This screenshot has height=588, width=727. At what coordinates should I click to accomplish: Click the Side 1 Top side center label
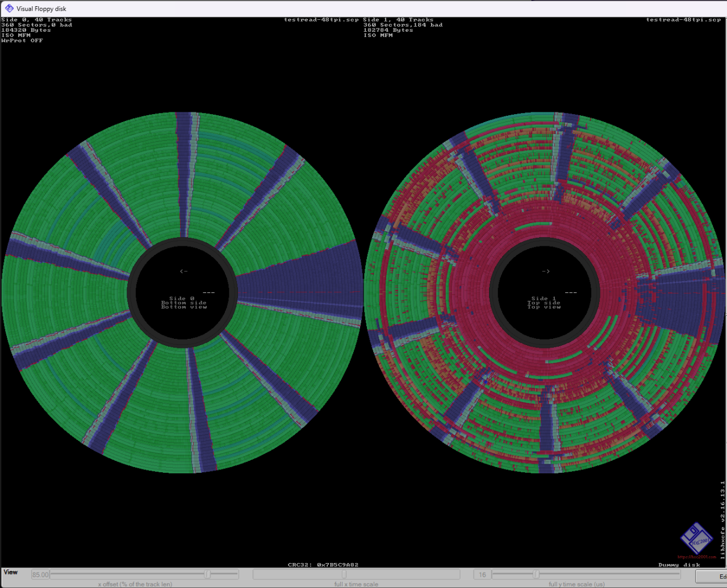point(544,303)
